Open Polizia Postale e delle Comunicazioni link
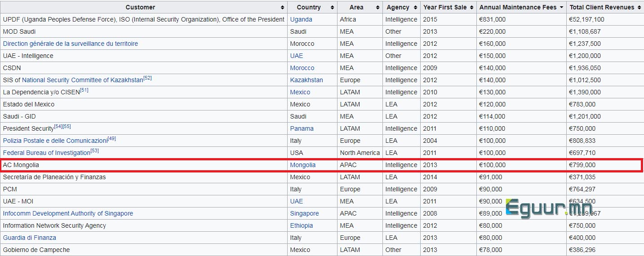Image resolution: width=644 pixels, height=256 pixels. [x=55, y=141]
